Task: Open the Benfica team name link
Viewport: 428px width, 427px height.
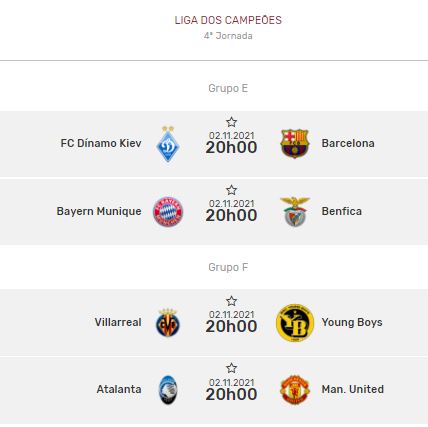Action: (342, 211)
